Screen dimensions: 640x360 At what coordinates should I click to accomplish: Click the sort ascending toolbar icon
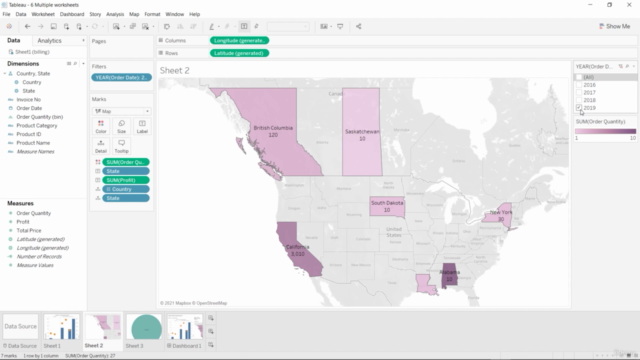pyautogui.click(x=180, y=27)
